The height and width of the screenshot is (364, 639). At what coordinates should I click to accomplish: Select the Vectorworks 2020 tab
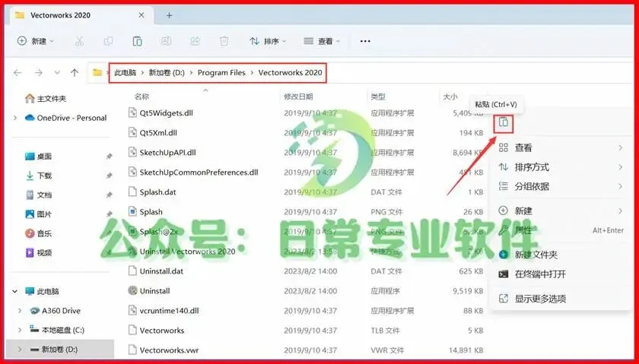(x=81, y=15)
